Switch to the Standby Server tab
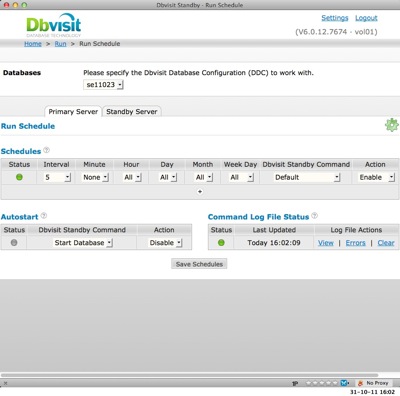 coord(132,112)
